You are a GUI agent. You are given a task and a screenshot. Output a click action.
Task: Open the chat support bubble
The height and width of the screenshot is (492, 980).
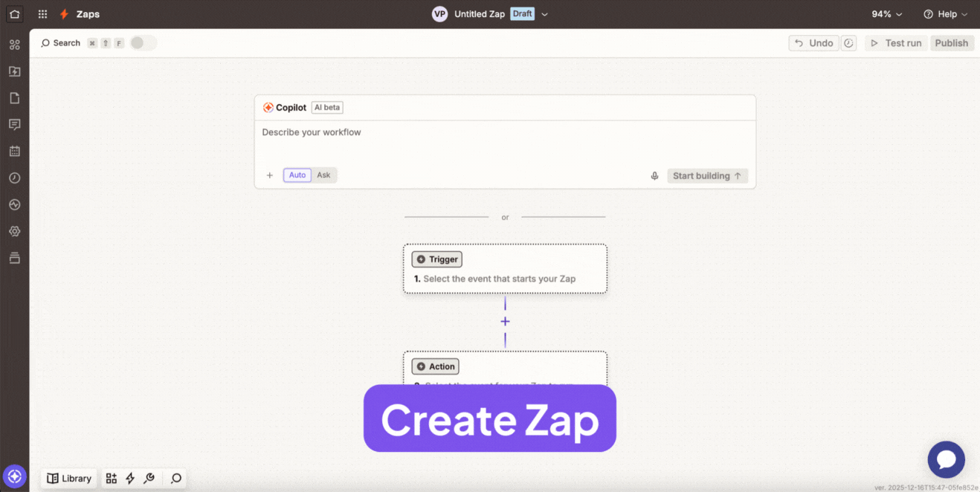point(946,459)
